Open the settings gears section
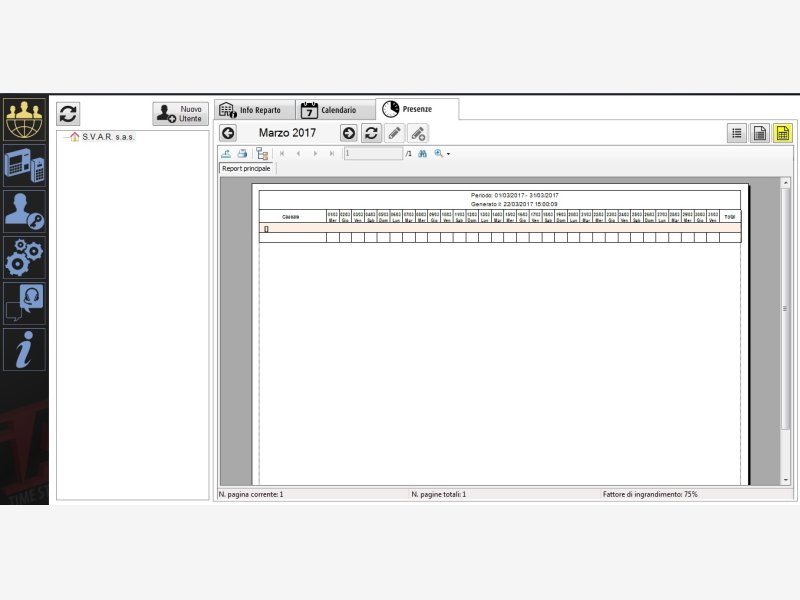Image resolution: width=800 pixels, height=600 pixels. tap(25, 257)
